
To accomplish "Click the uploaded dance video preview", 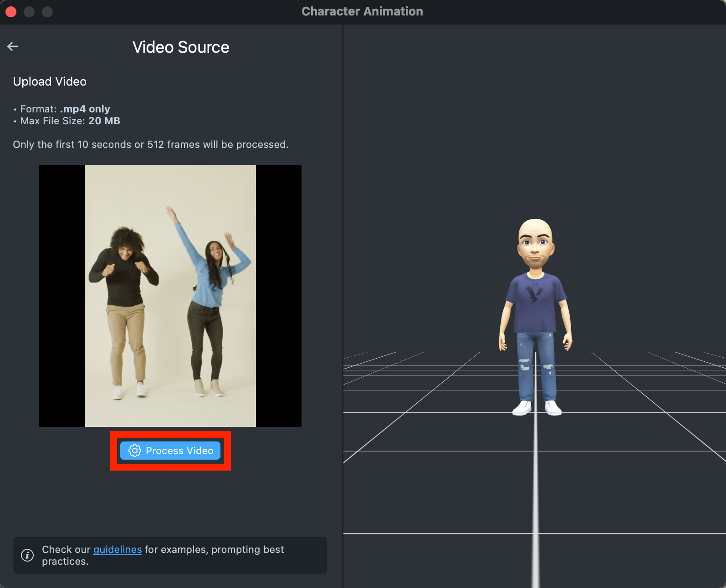I will click(x=170, y=296).
